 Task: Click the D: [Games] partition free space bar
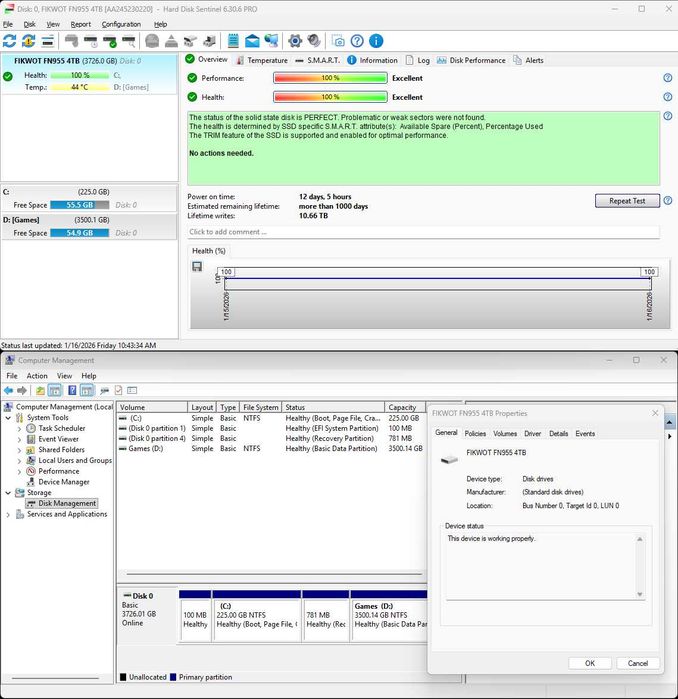pos(79,233)
